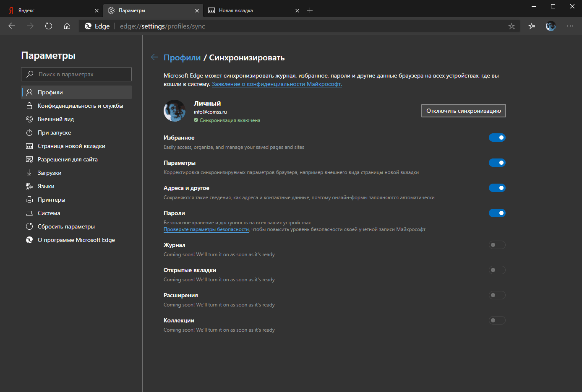The height and width of the screenshot is (392, 582).
Task: Click Отключить синхронизацию button
Action: [463, 111]
